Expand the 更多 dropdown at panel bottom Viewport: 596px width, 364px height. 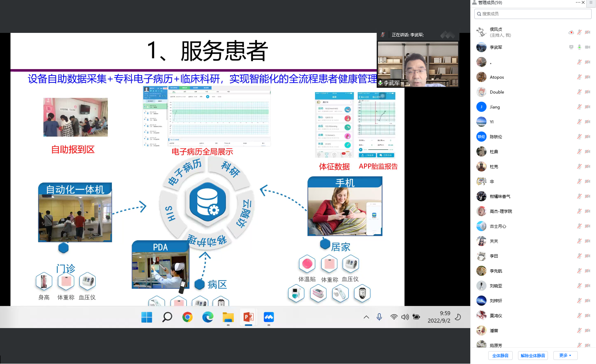pos(565,355)
